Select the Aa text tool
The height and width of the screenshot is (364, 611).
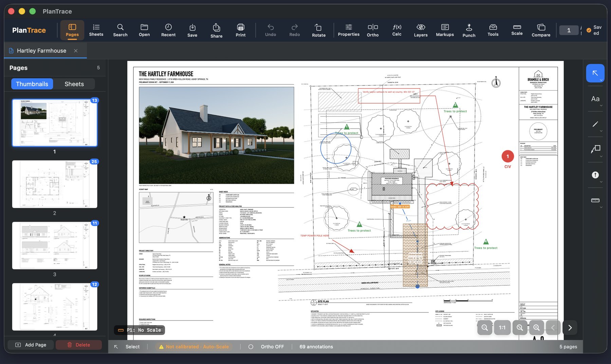(595, 99)
